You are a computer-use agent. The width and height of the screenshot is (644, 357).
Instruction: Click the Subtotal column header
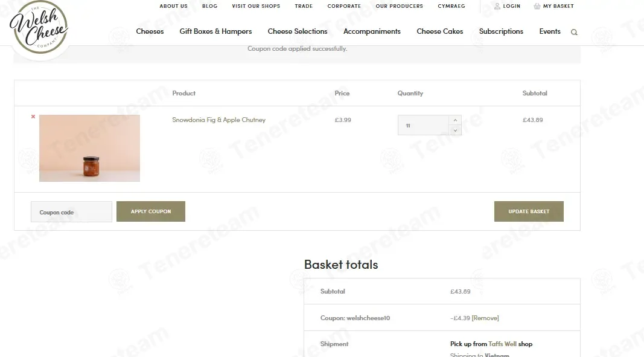click(x=534, y=94)
